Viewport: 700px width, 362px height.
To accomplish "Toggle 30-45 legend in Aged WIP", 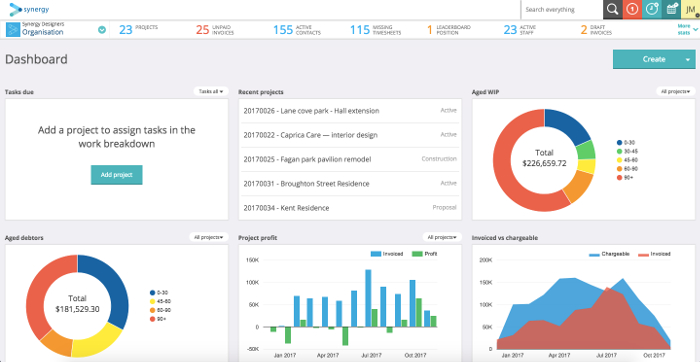I will point(627,151).
